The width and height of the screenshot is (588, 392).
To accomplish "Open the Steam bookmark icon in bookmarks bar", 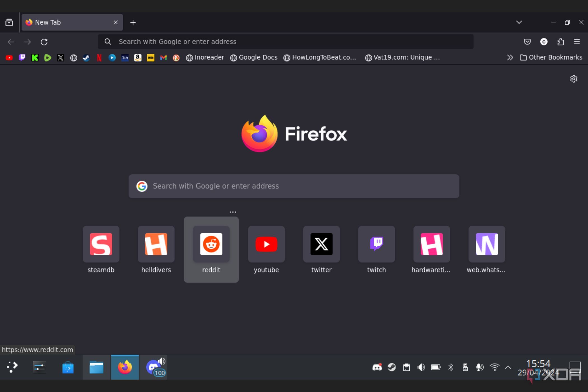I will 86,58.
